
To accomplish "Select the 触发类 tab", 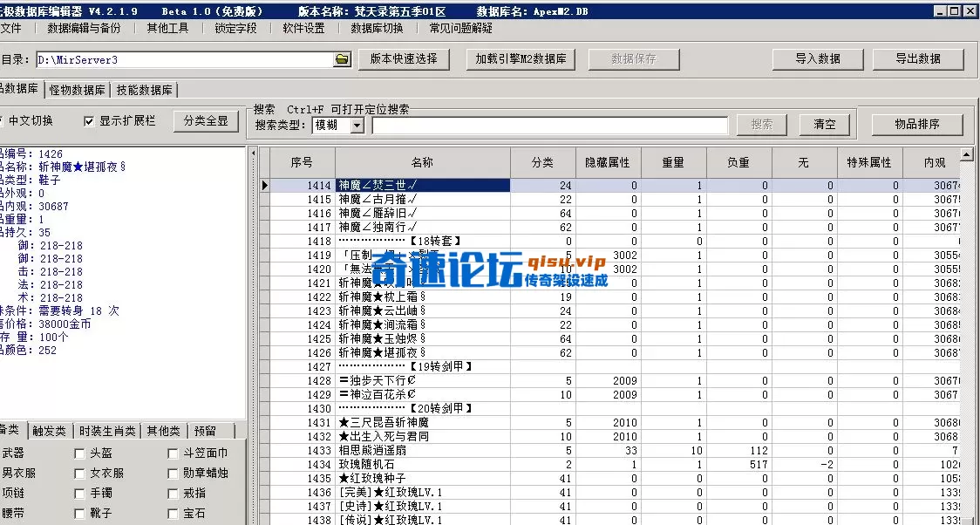I will [x=48, y=430].
